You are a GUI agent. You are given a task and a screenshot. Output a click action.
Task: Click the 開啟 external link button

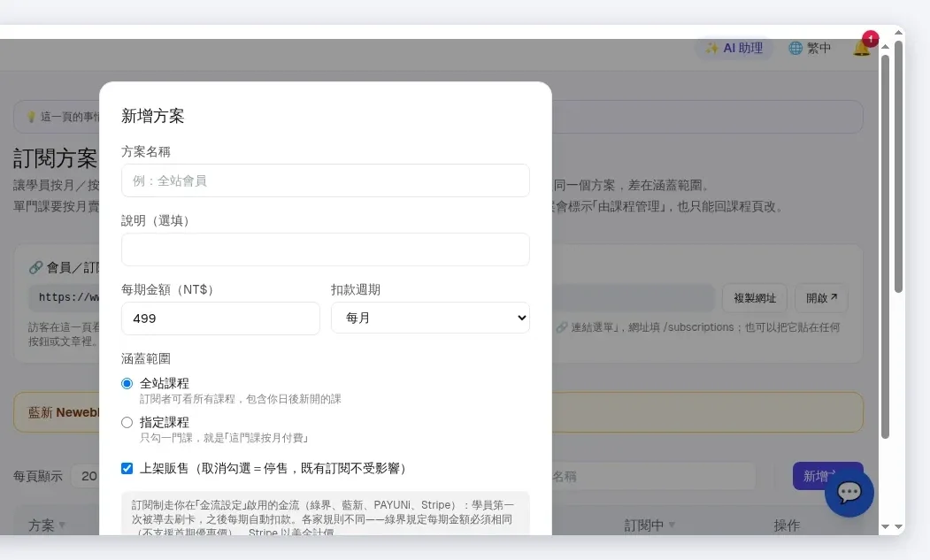point(821,298)
